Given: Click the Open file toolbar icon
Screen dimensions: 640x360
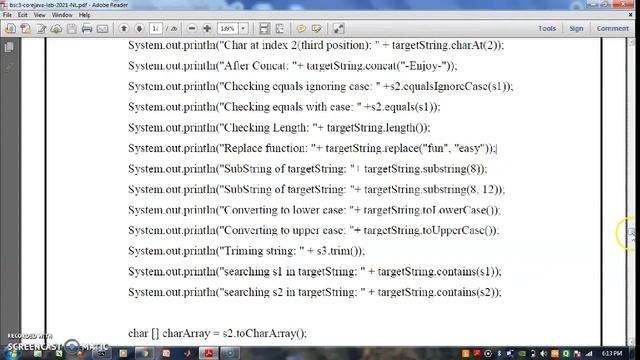Looking at the screenshot, I should [10, 29].
